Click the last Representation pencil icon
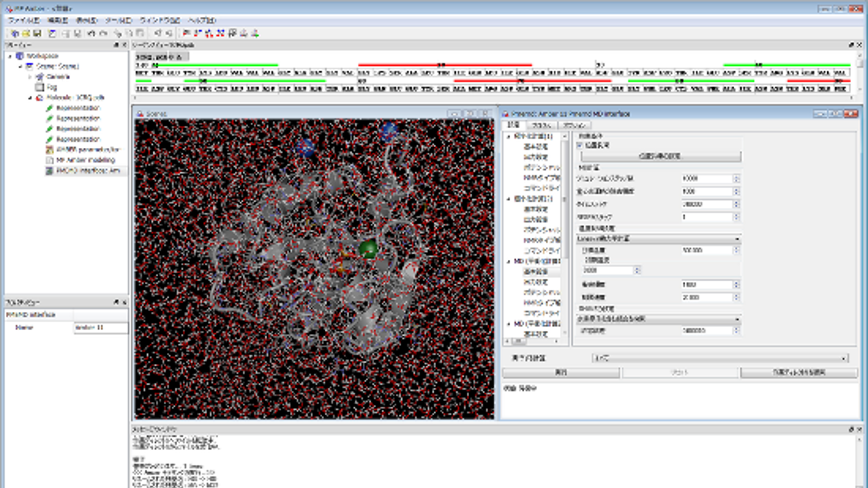The width and height of the screenshot is (868, 488). pyautogui.click(x=50, y=139)
